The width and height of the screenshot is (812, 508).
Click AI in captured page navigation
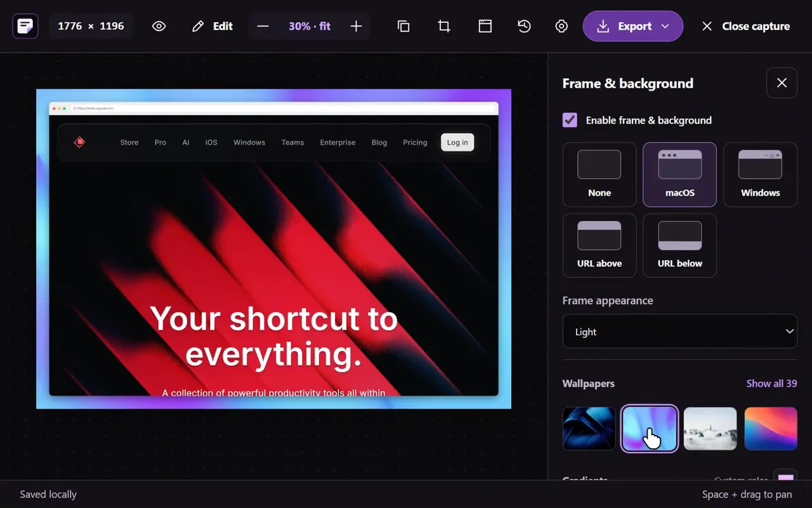[x=186, y=142]
